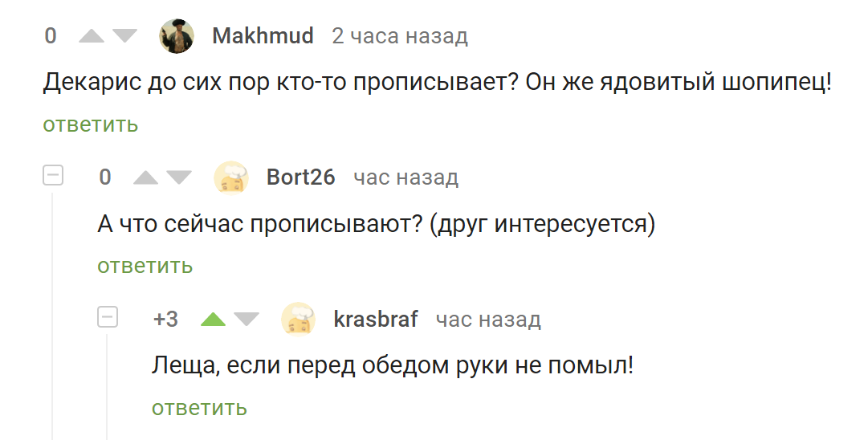868x440 pixels.
Task: Reply to Makhmud's comment
Action: pos(91,124)
